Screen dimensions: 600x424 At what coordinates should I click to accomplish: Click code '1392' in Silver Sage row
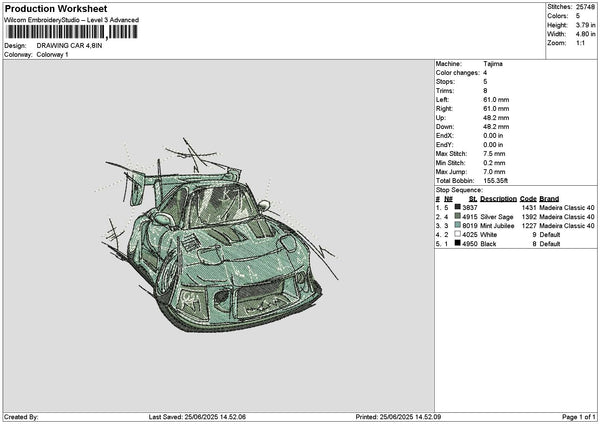tap(529, 217)
